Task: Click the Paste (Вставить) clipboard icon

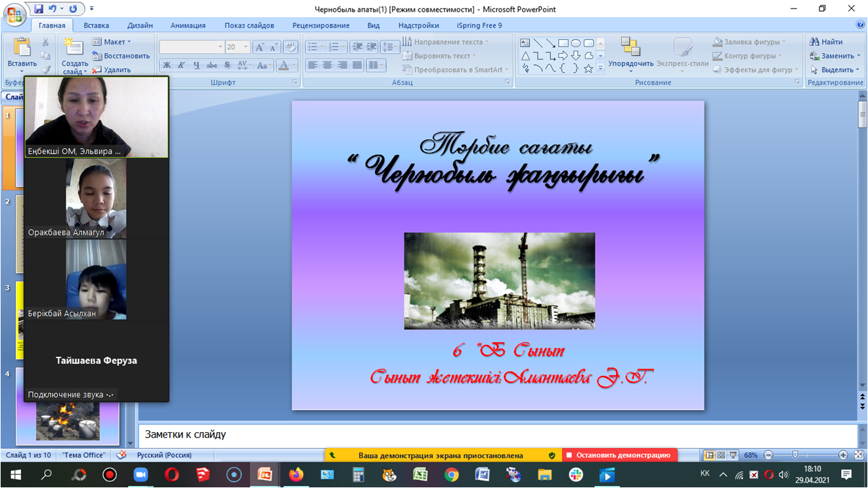Action: pyautogui.click(x=22, y=48)
